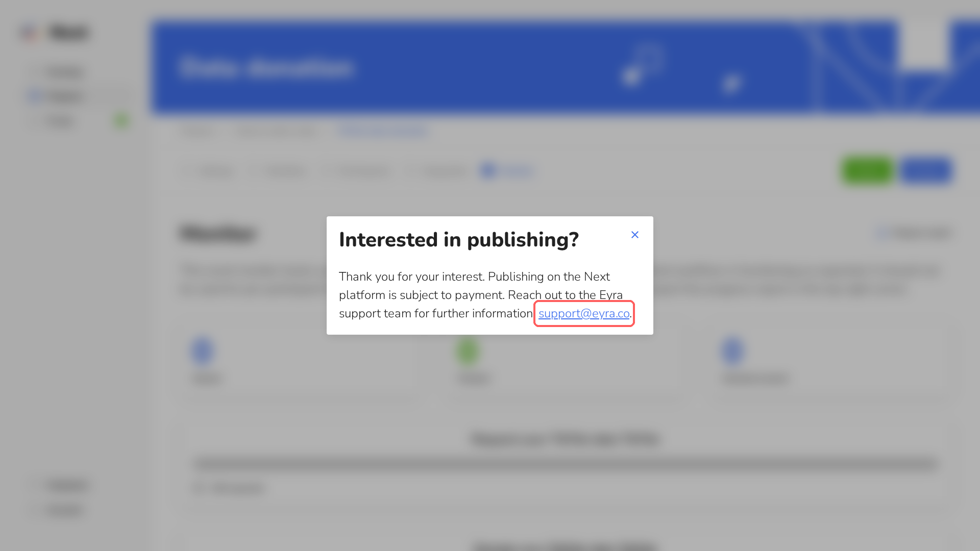This screenshot has width=980, height=551.
Task: Click the blue button beside the green one
Action: coord(925,170)
